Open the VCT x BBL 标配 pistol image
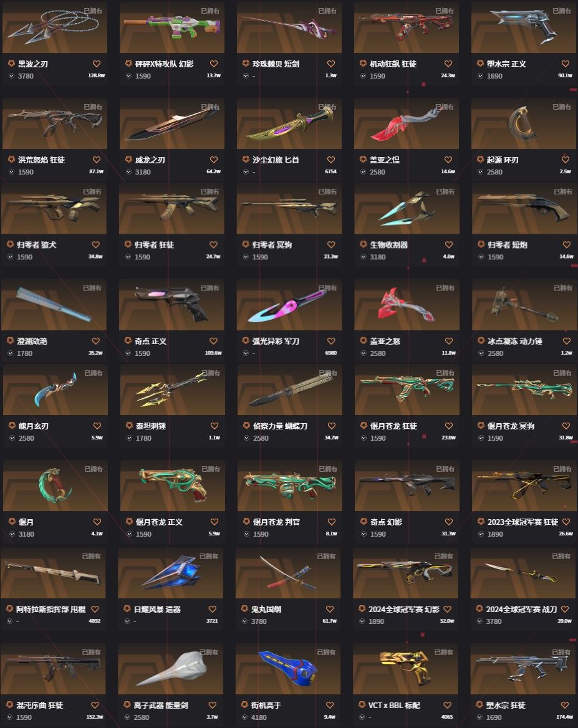 pos(405,669)
